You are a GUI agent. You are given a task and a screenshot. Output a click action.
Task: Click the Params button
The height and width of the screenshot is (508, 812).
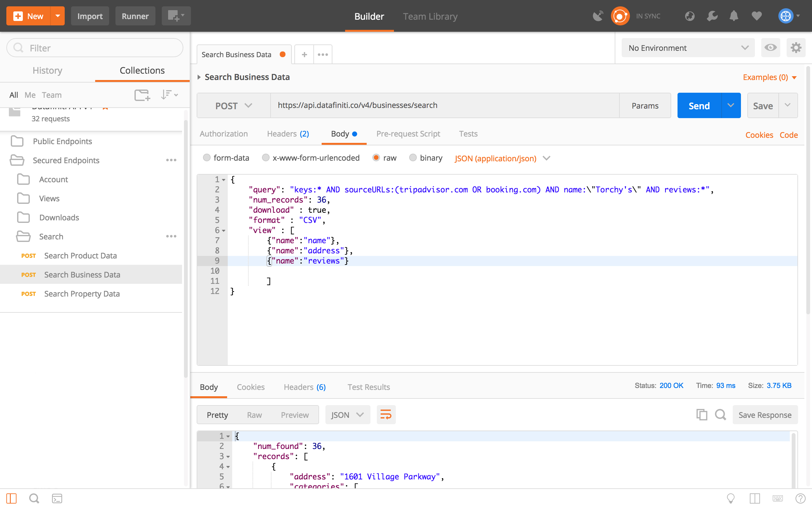[x=645, y=105]
